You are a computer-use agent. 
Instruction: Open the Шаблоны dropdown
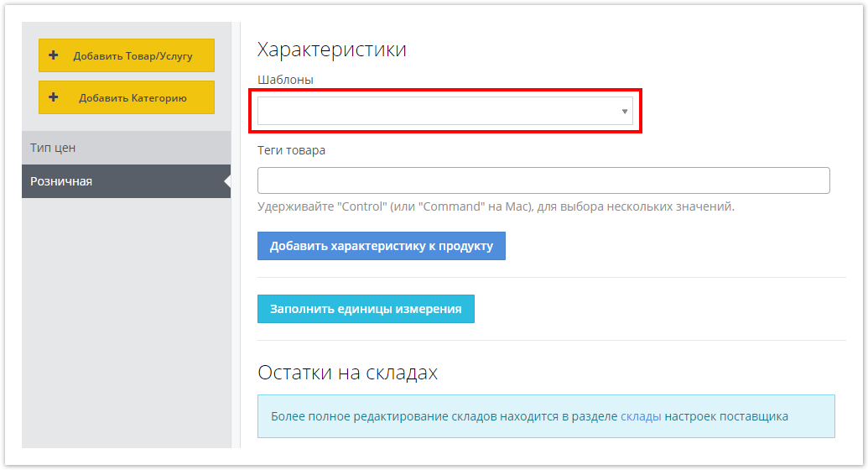point(445,111)
